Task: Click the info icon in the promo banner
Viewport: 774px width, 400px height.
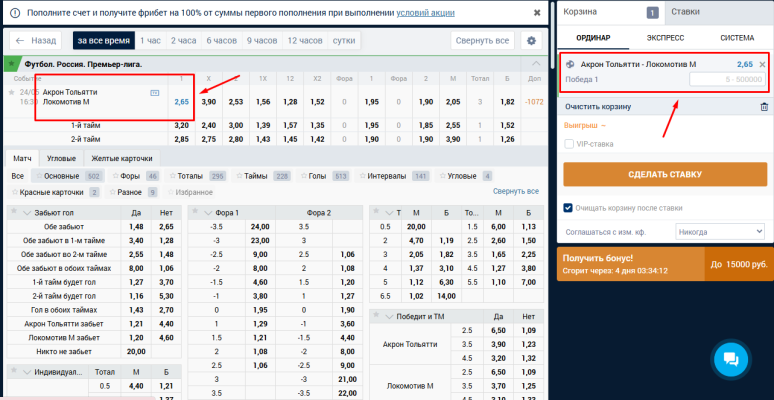Action: coord(15,13)
